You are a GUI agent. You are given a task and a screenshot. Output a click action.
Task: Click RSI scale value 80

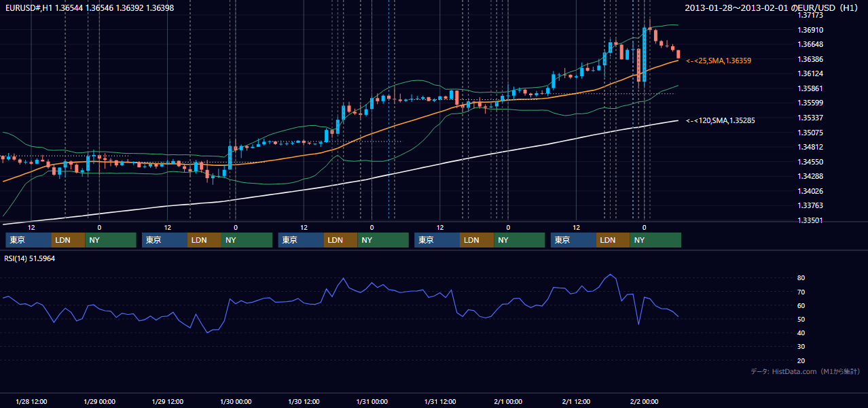click(x=801, y=278)
